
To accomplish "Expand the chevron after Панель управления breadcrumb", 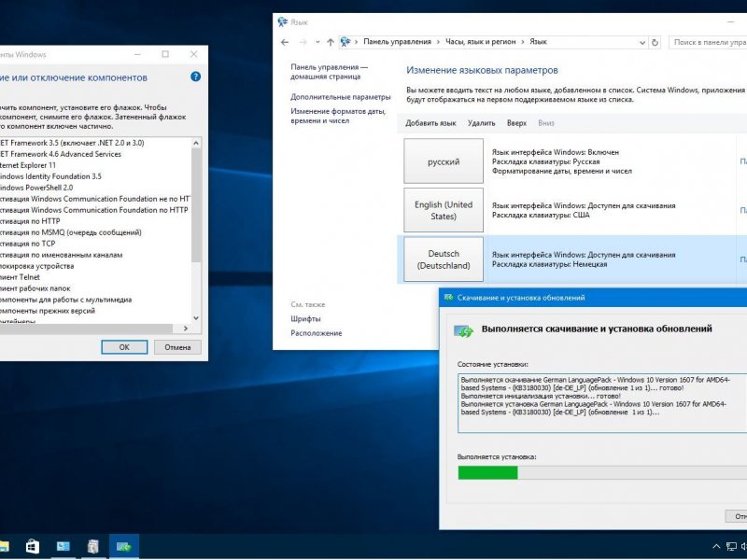I will tap(438, 42).
